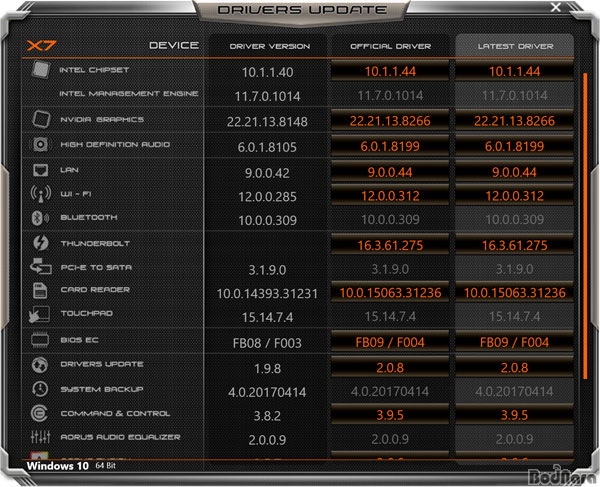
Task: Click the High Definition Audio speaker icon
Action: (40, 144)
